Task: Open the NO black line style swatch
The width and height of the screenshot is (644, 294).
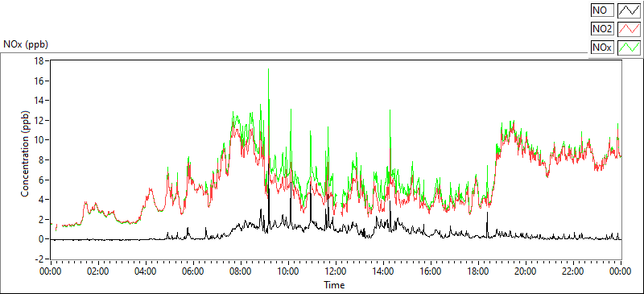Action: (629, 10)
